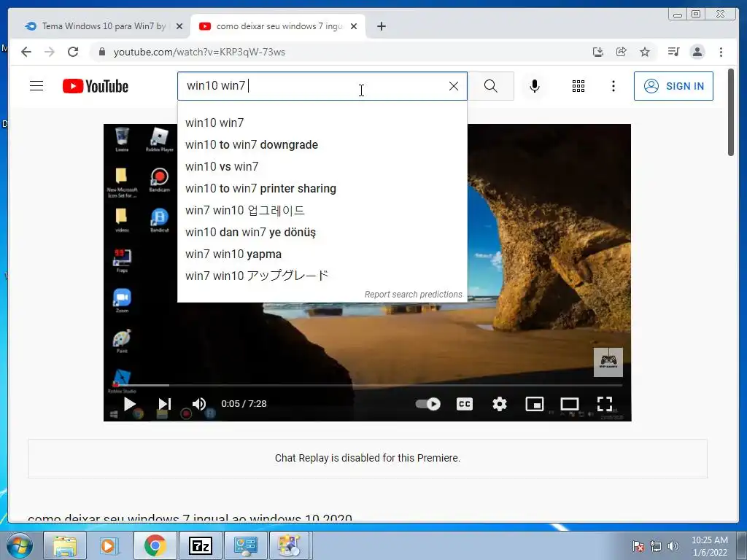Select suggestion 'win10 win7'
The height and width of the screenshot is (560, 747).
click(322, 122)
